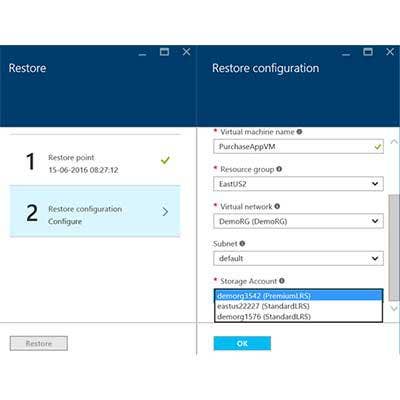This screenshot has height=400, width=400.
Task: Minimize the Restore blade
Action: click(x=143, y=54)
